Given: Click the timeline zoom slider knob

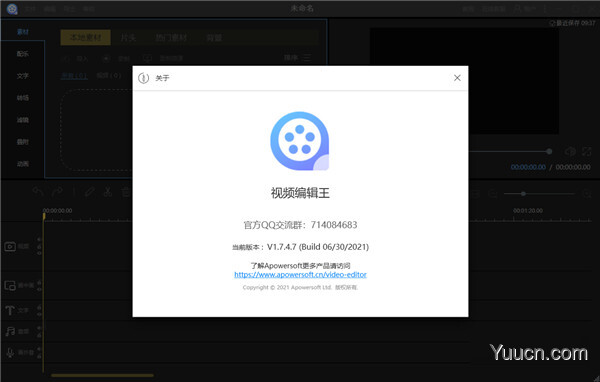Looking at the screenshot, I should click(523, 194).
